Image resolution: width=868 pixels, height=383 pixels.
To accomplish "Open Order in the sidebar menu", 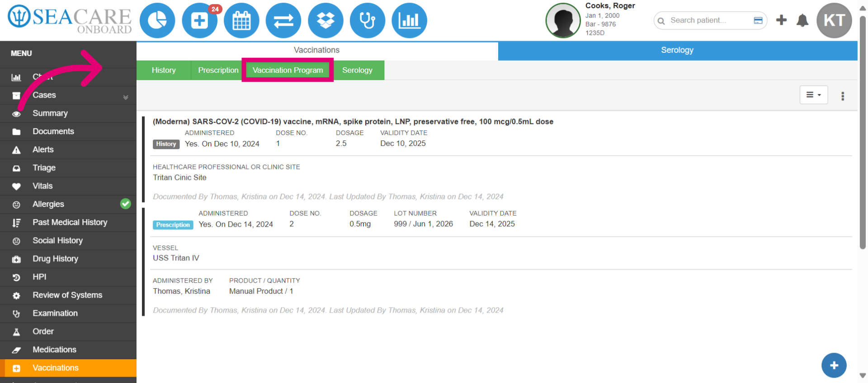I will click(68, 332).
